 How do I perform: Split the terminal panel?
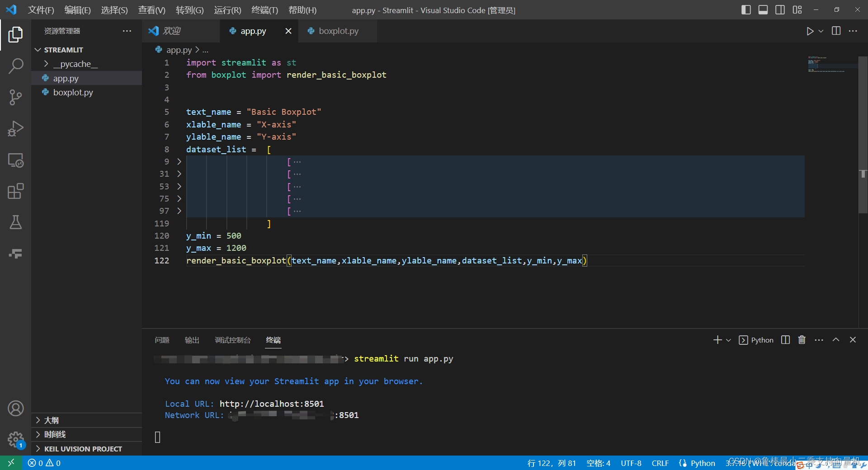[x=786, y=340]
